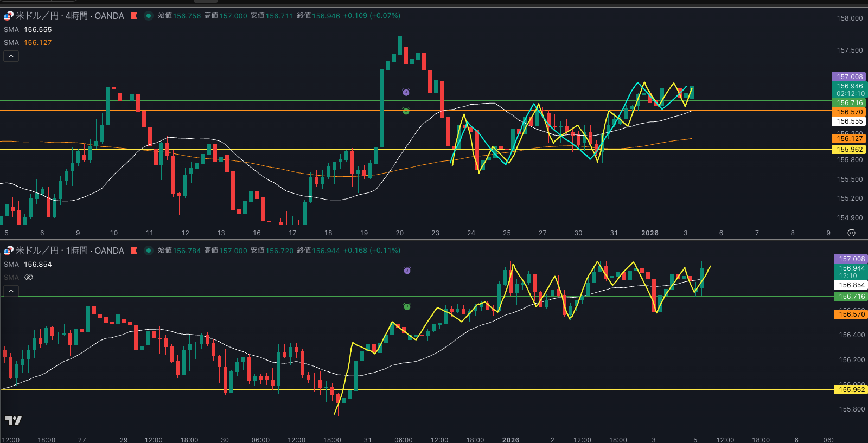Show the hidden SMA indicator on 1-hour chart
The height and width of the screenshot is (443, 868).
click(29, 278)
